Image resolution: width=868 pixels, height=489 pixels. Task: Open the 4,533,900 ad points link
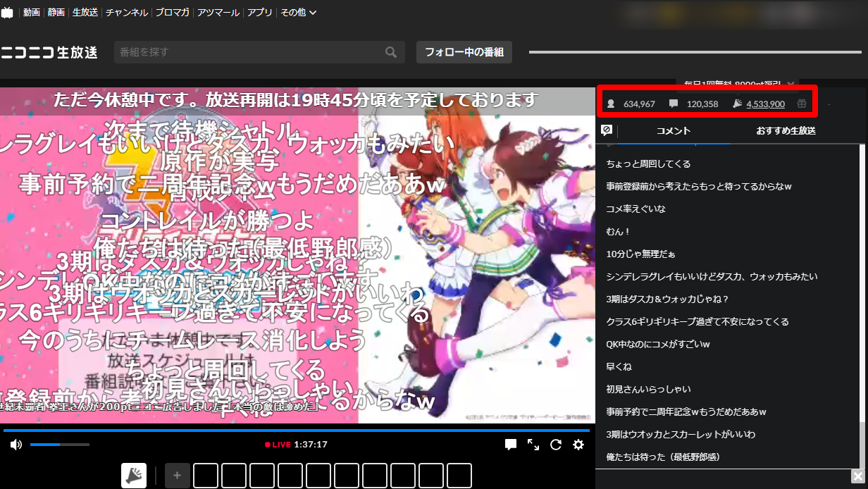pos(765,104)
